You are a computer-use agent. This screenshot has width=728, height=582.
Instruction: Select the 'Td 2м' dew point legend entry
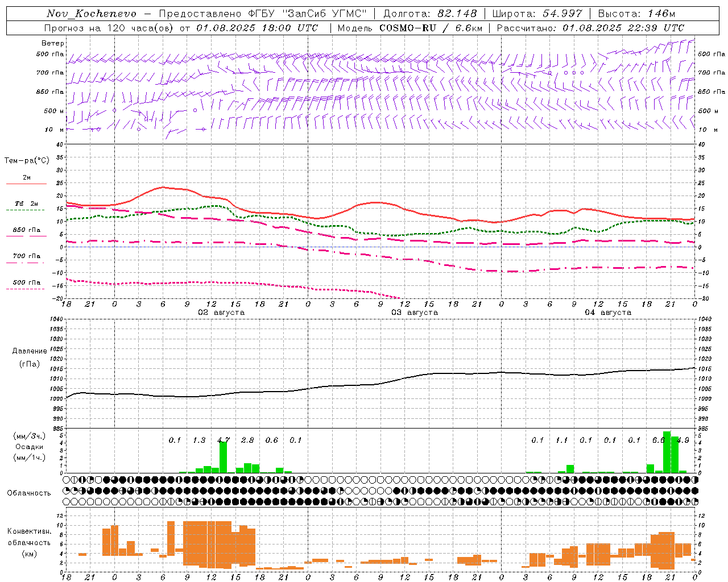[x=26, y=203]
